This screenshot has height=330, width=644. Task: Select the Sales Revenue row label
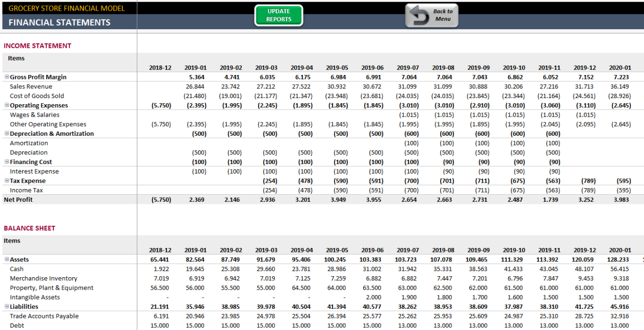(31, 87)
